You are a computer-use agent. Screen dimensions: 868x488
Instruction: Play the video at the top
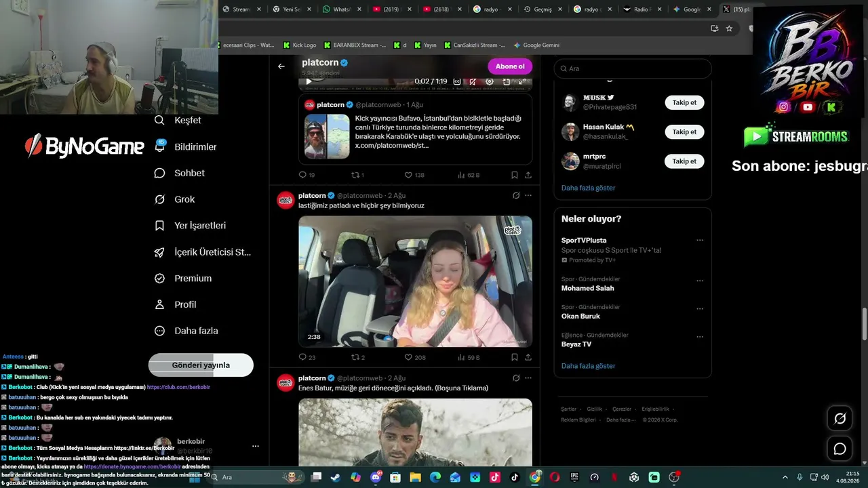click(309, 82)
